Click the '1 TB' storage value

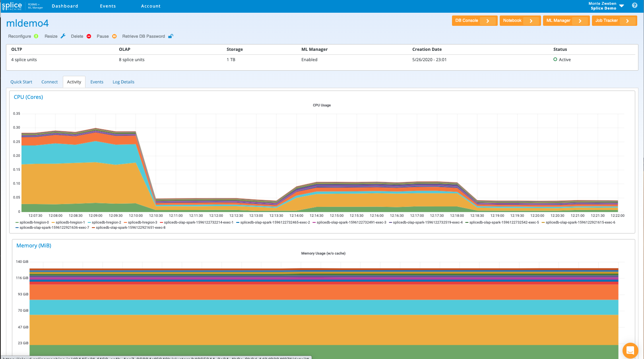click(231, 60)
